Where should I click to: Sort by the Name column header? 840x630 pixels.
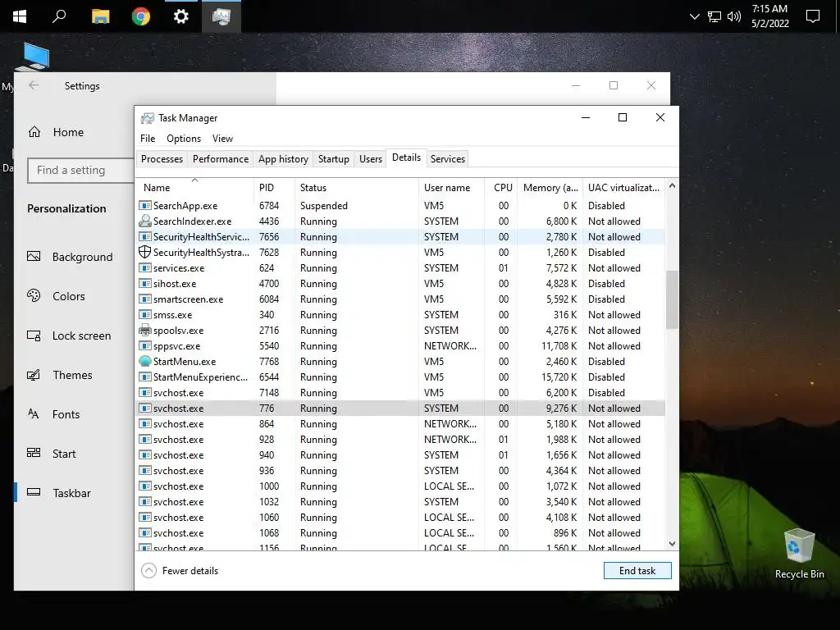point(194,188)
